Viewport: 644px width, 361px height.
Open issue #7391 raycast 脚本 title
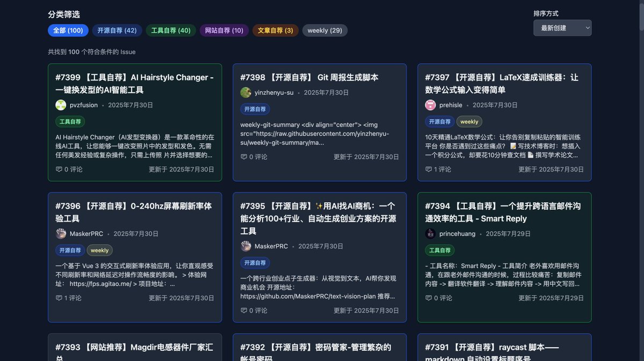click(492, 353)
